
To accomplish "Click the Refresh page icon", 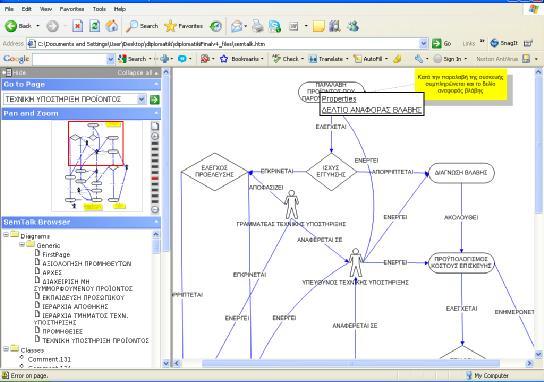I will tap(94, 26).
